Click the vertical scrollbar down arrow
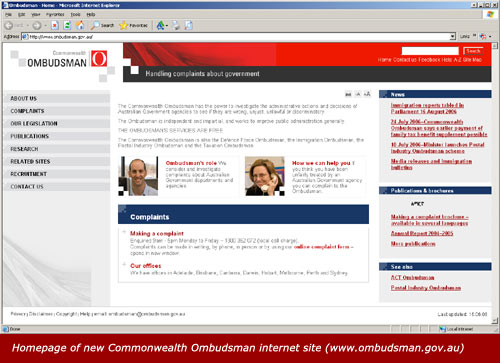Image resolution: width=500 pixels, height=363 pixels. pos(495,321)
